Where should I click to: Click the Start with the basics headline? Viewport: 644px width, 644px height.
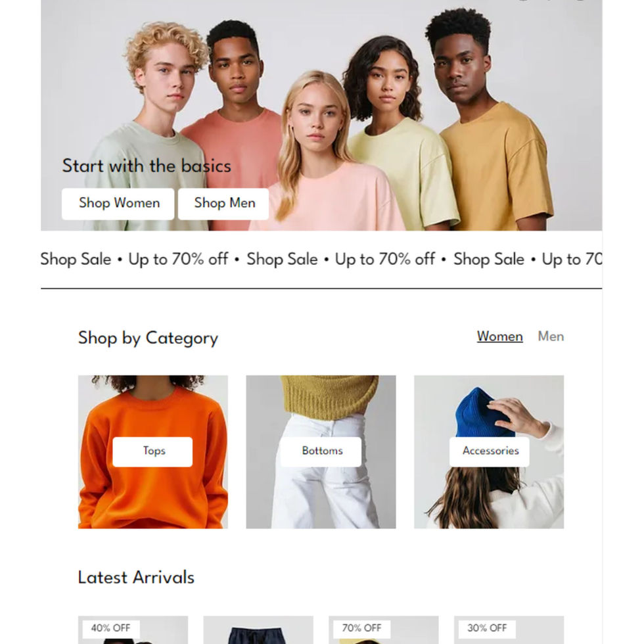[147, 166]
